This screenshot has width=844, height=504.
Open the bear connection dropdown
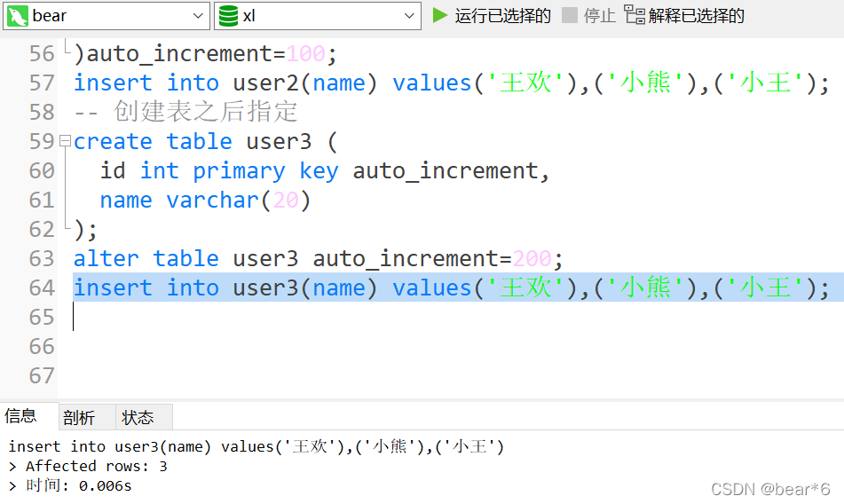point(106,16)
